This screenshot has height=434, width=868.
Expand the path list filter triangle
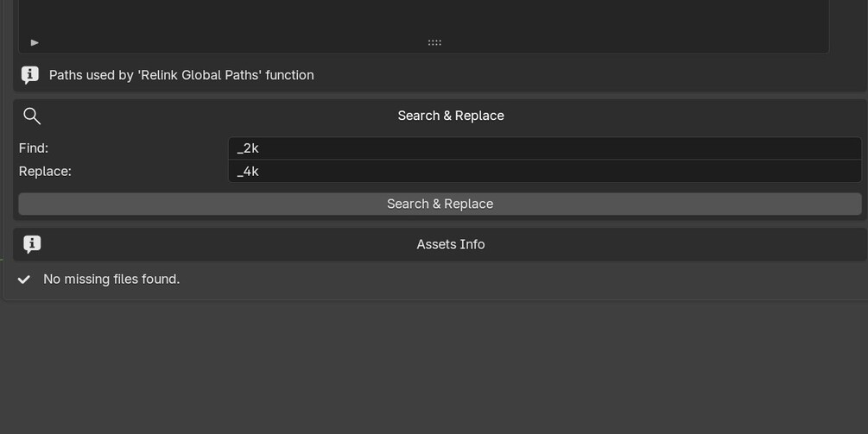click(35, 42)
